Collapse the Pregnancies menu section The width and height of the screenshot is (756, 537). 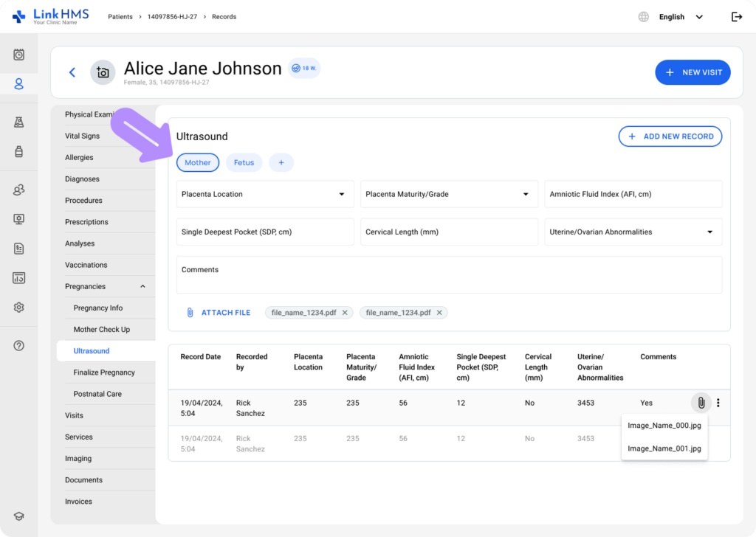click(142, 286)
